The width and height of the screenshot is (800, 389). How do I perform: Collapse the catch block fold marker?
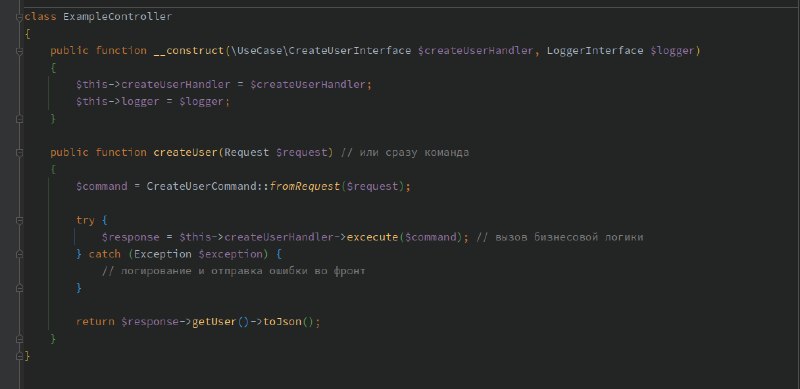point(19,254)
